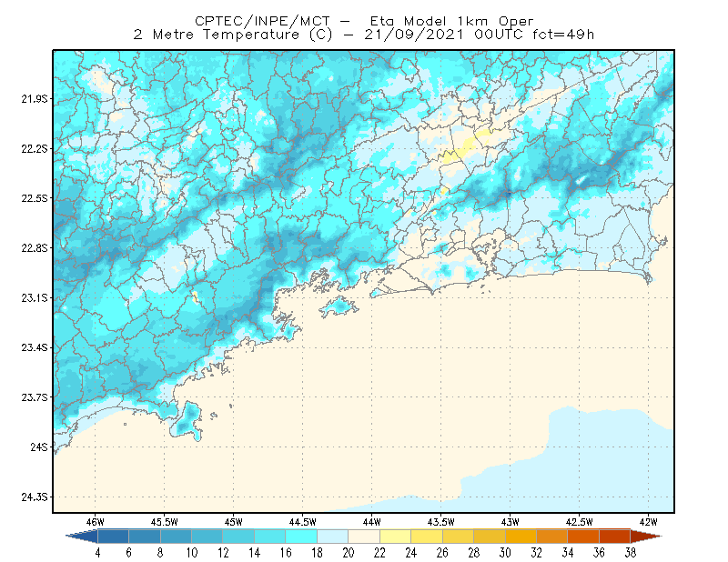Viewport: 728px width, 562px height.
Task: Click the yellow 22-24 legend swatch
Action: (x=395, y=537)
